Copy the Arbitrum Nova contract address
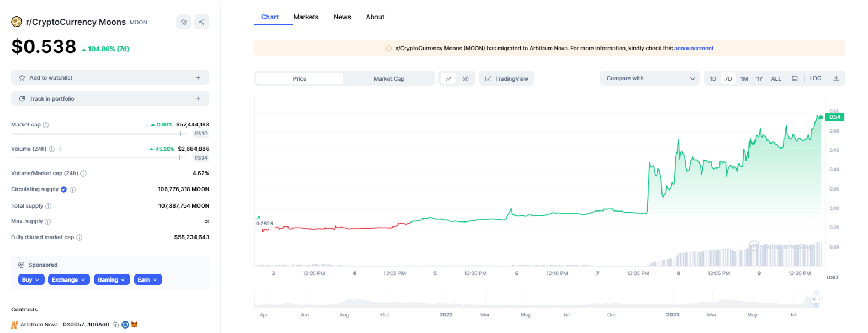The width and height of the screenshot is (868, 333). pos(116,325)
